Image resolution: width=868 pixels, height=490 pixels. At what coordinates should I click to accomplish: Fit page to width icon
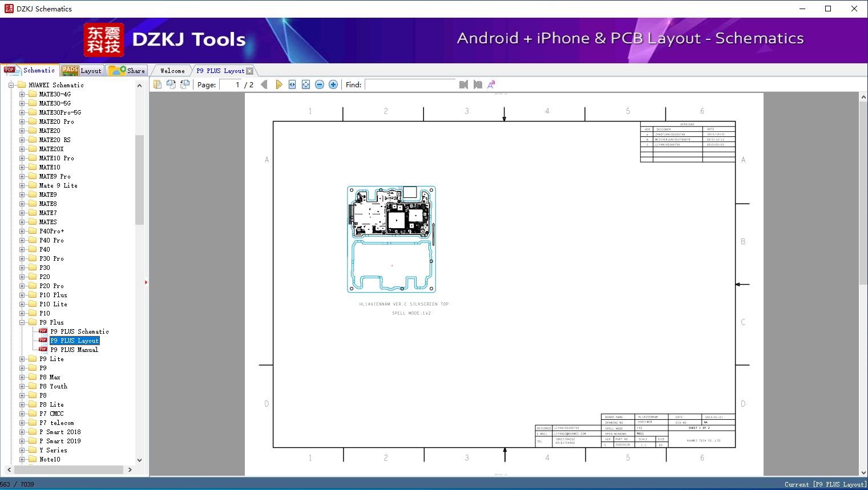pyautogui.click(x=292, y=84)
